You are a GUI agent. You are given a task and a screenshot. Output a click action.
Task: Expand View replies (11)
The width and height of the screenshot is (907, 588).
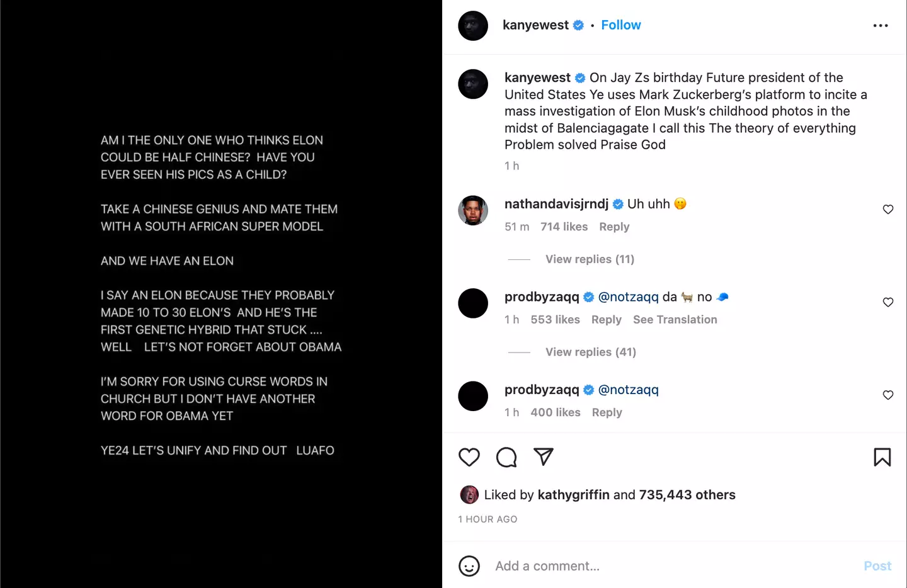590,259
